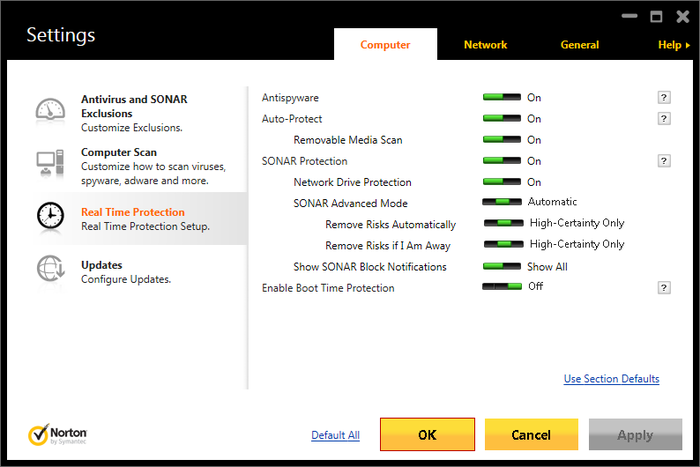The image size is (700, 467).
Task: Switch to the Network tab
Action: tap(485, 45)
